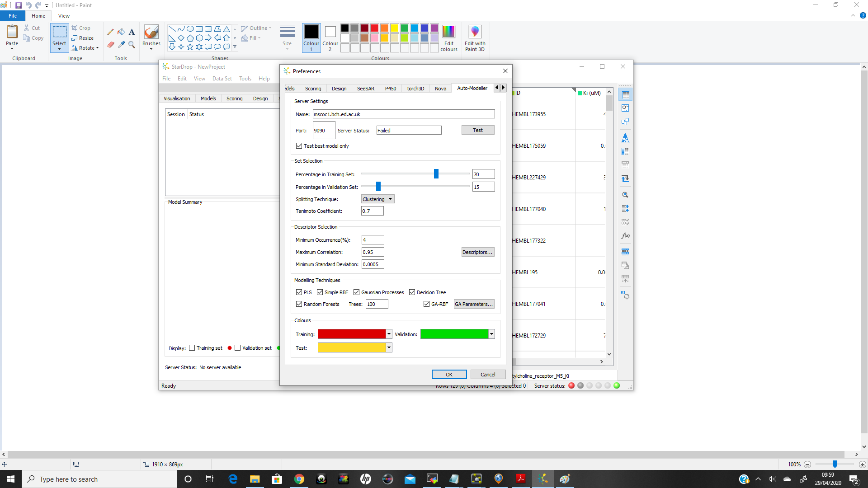Enable Validation set display checkbox
This screenshot has height=488, width=868.
point(237,348)
